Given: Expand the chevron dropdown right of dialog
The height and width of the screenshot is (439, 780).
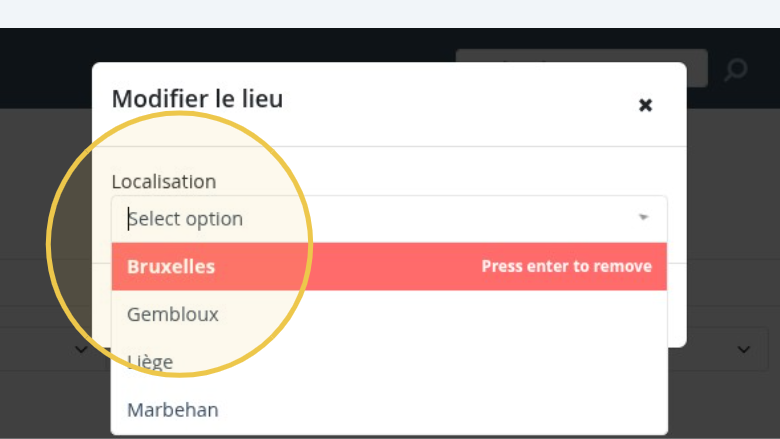Looking at the screenshot, I should coord(743,349).
